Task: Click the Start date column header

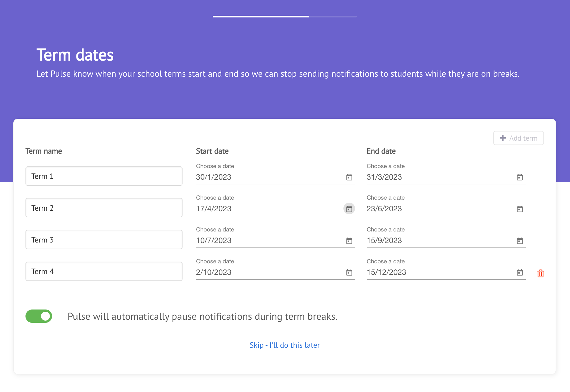Action: pyautogui.click(x=212, y=151)
